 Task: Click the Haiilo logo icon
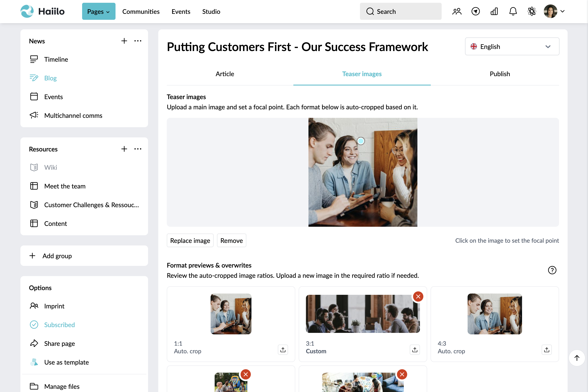coord(27,11)
